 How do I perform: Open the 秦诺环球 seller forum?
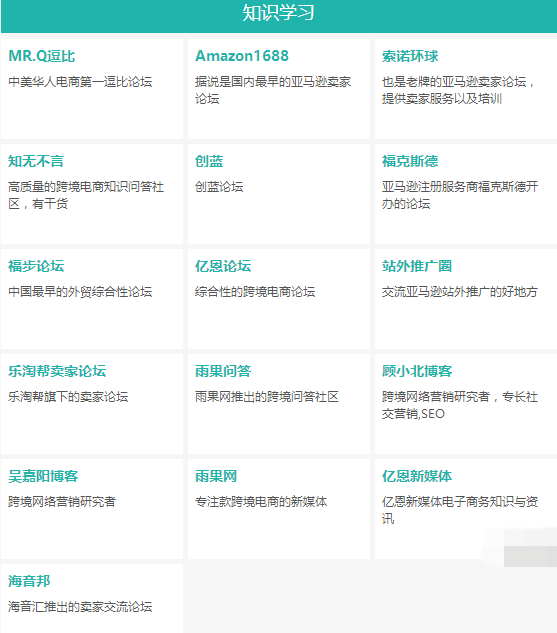[410, 56]
